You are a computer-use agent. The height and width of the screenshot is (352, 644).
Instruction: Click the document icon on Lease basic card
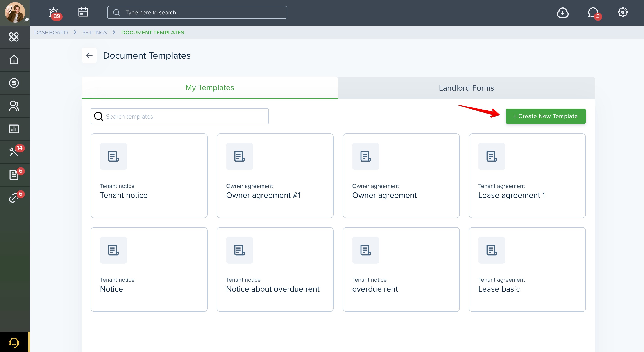pyautogui.click(x=492, y=250)
